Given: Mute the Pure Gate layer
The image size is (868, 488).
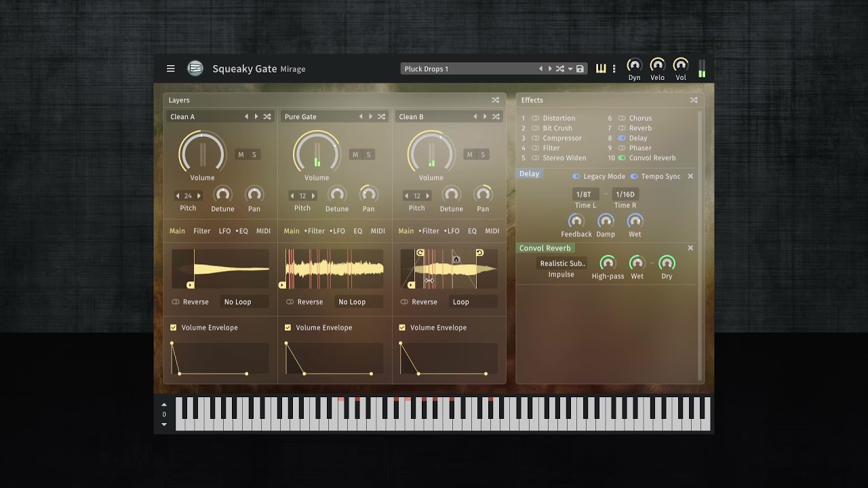Looking at the screenshot, I should [355, 155].
